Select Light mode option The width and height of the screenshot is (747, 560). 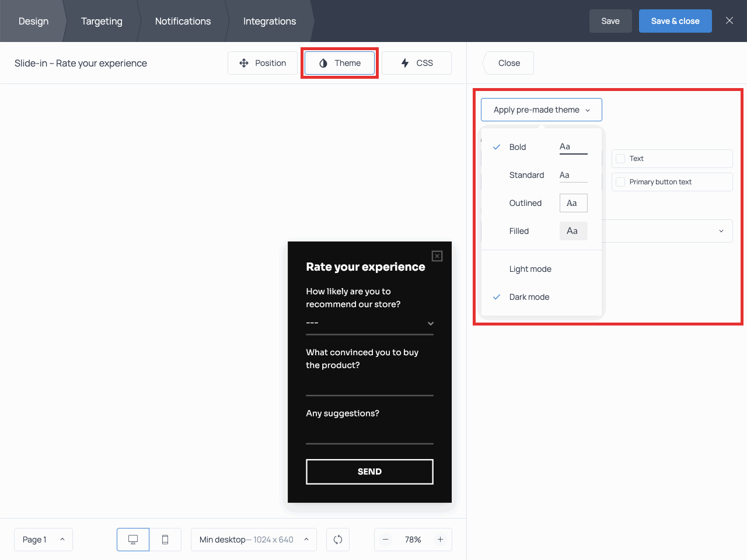[x=530, y=269]
